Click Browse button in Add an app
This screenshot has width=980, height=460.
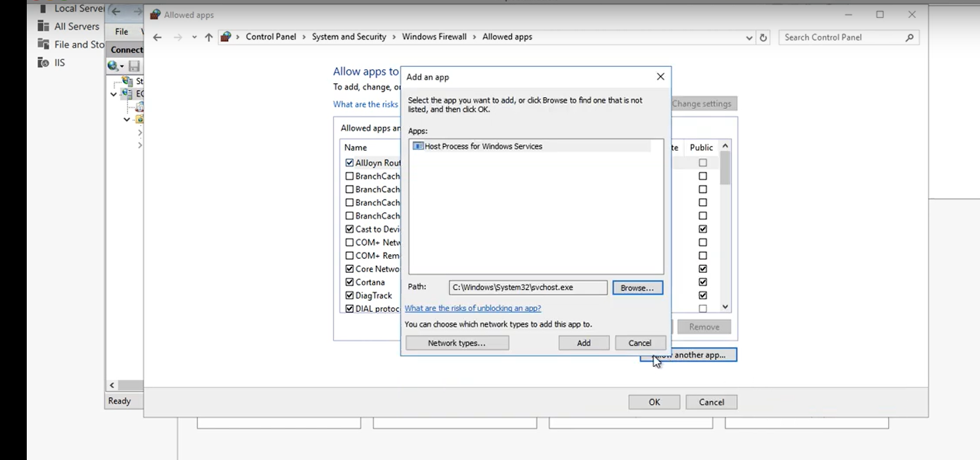coord(637,288)
